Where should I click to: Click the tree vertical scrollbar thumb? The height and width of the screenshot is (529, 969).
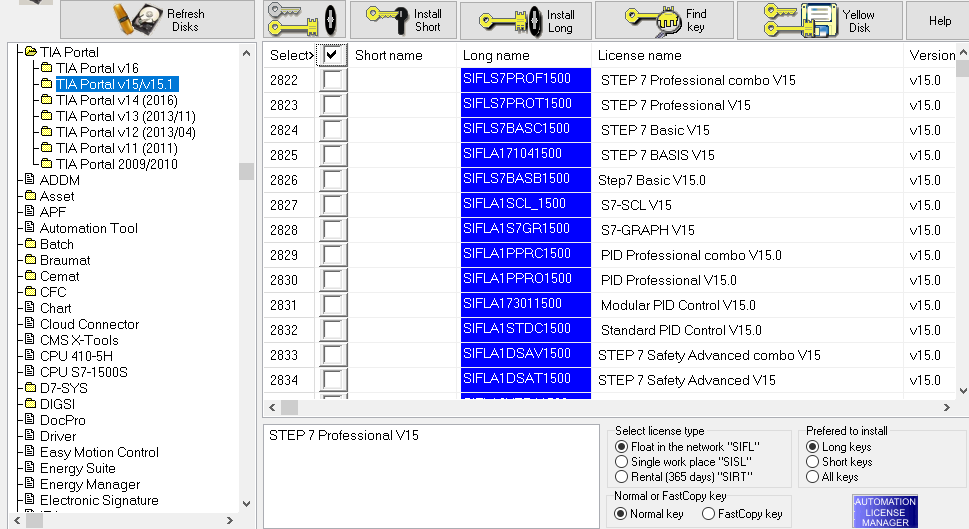[x=247, y=171]
